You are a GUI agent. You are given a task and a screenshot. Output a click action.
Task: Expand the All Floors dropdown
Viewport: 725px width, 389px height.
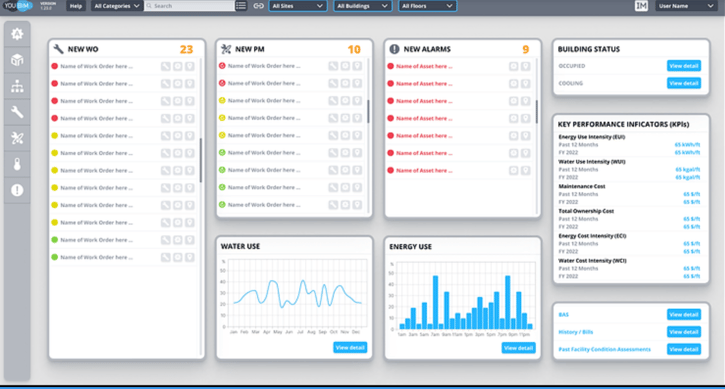[x=427, y=6]
